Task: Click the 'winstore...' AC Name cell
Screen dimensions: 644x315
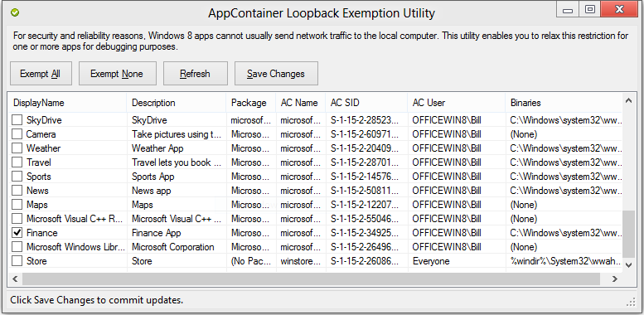Action: [301, 261]
